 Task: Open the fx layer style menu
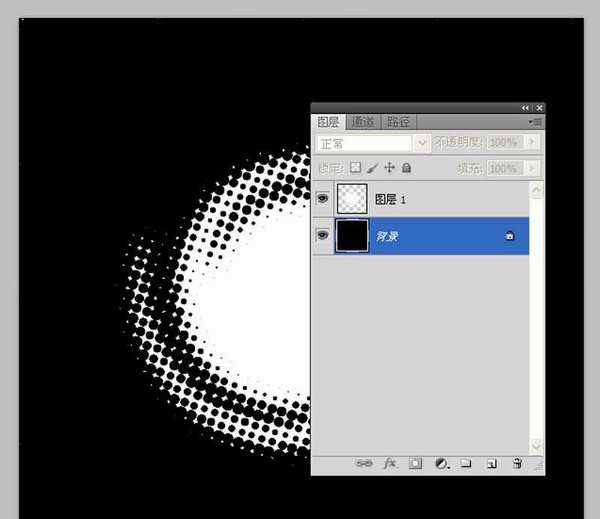click(390, 464)
